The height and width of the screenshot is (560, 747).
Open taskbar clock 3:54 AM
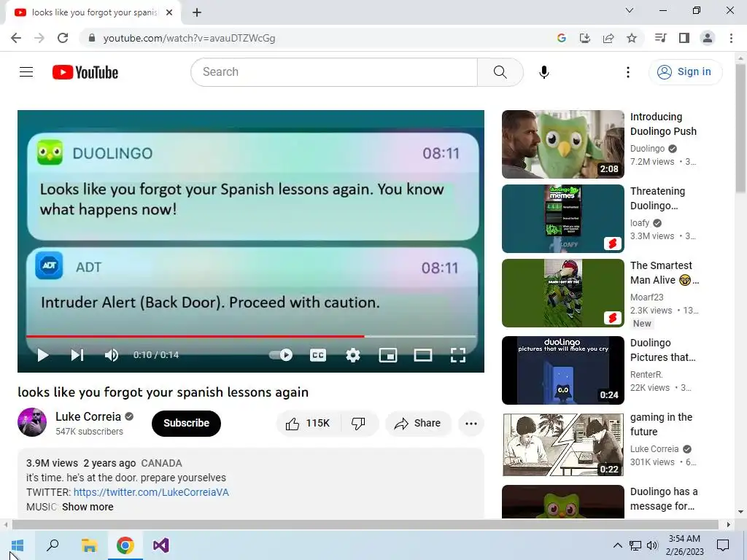coord(684,545)
